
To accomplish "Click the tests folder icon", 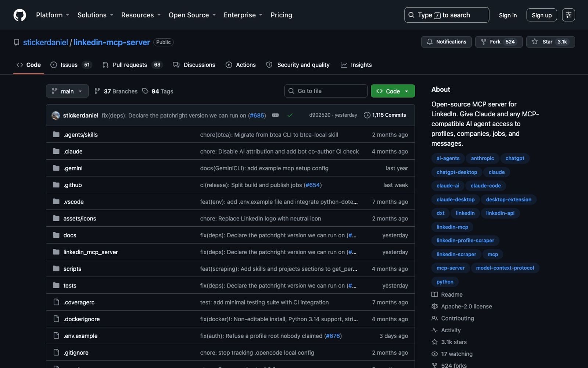I will 56,285.
